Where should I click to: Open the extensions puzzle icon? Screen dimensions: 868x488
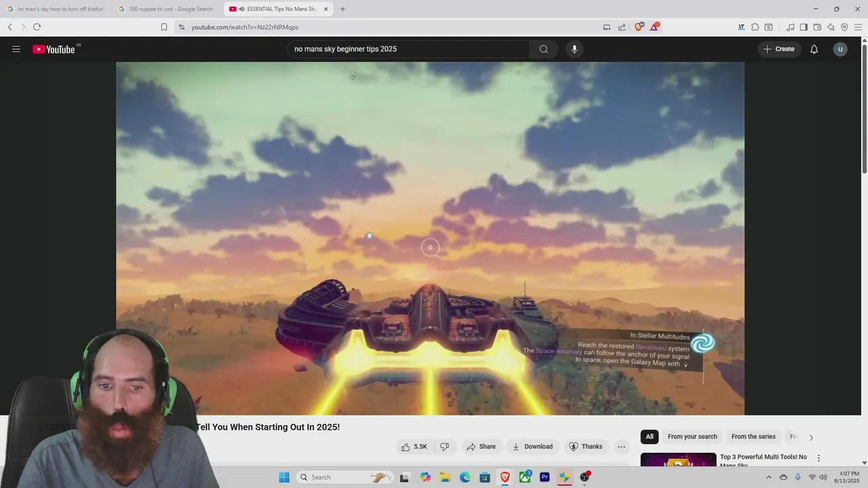pyautogui.click(x=755, y=27)
